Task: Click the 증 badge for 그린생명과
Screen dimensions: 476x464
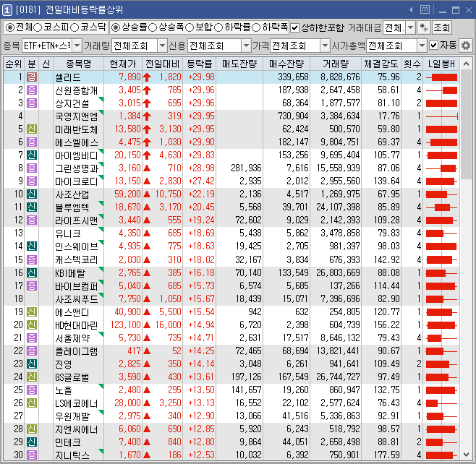Action: point(32,168)
